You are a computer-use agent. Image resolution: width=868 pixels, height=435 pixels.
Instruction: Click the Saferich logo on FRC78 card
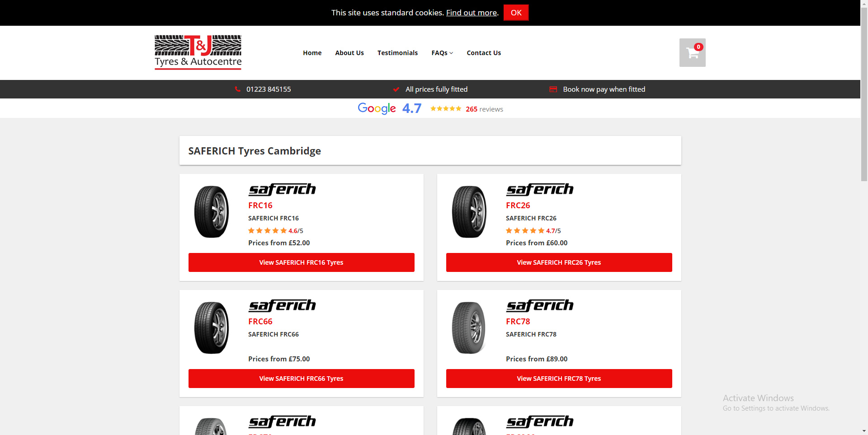tap(540, 305)
